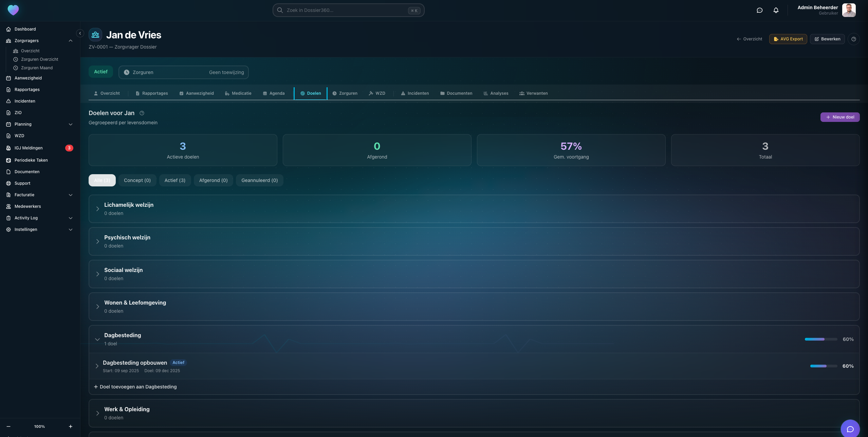Viewport: 868px width, 437px height.
Task: Select the Actief (3) filter chip
Action: pos(175,180)
